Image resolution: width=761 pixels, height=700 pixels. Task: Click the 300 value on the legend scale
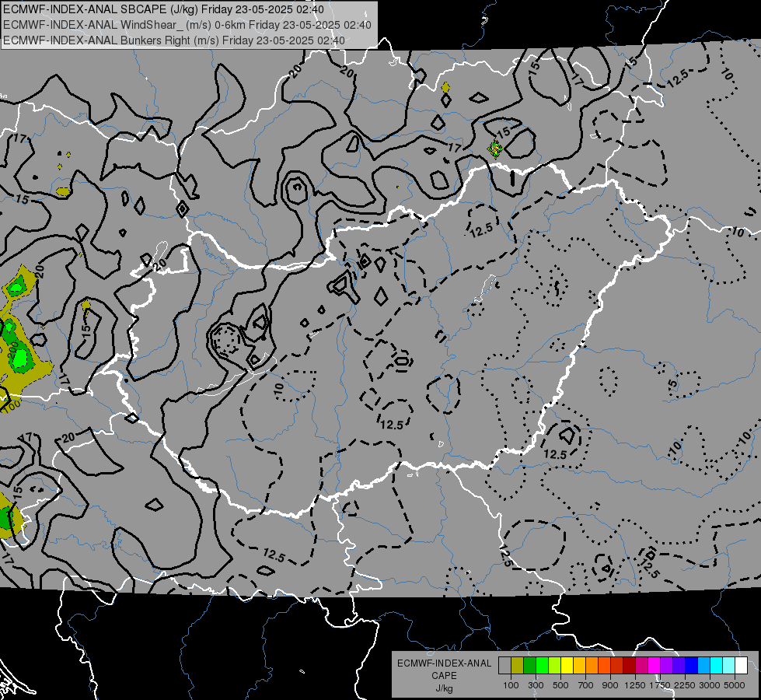click(536, 685)
